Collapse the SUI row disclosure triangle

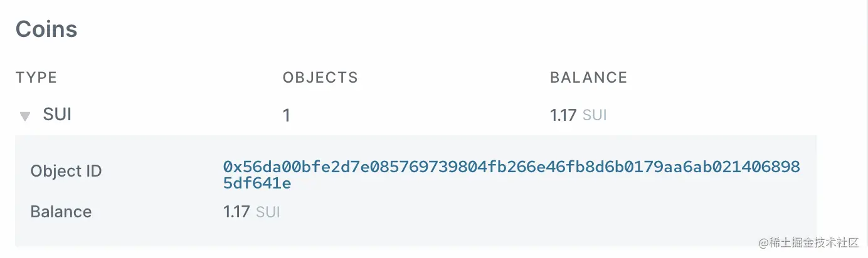25,116
